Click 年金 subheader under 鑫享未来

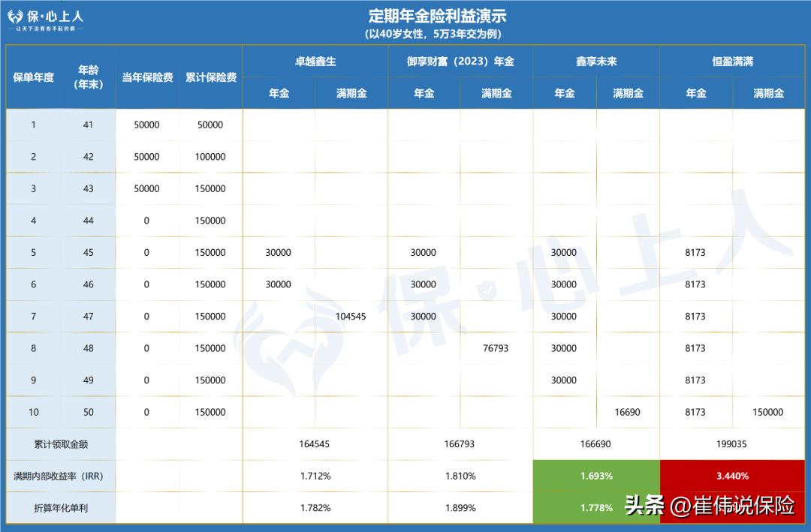(564, 94)
